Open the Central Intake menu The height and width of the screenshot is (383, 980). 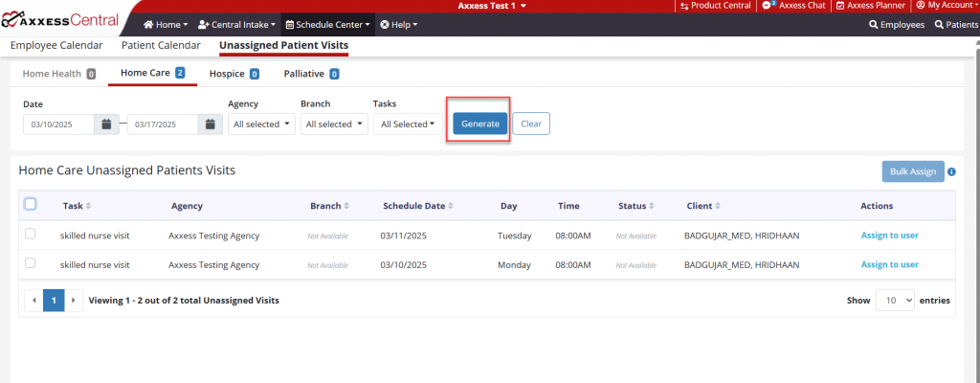[237, 25]
